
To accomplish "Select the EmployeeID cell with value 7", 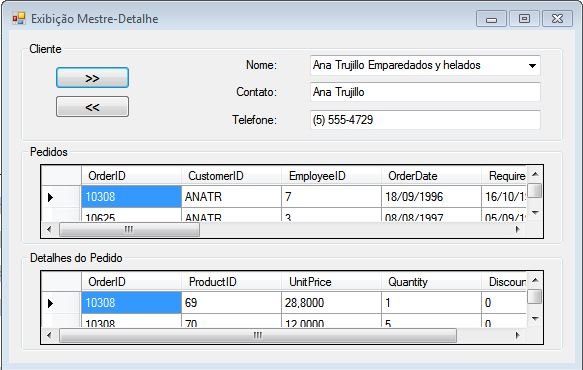I will pyautogui.click(x=331, y=197).
